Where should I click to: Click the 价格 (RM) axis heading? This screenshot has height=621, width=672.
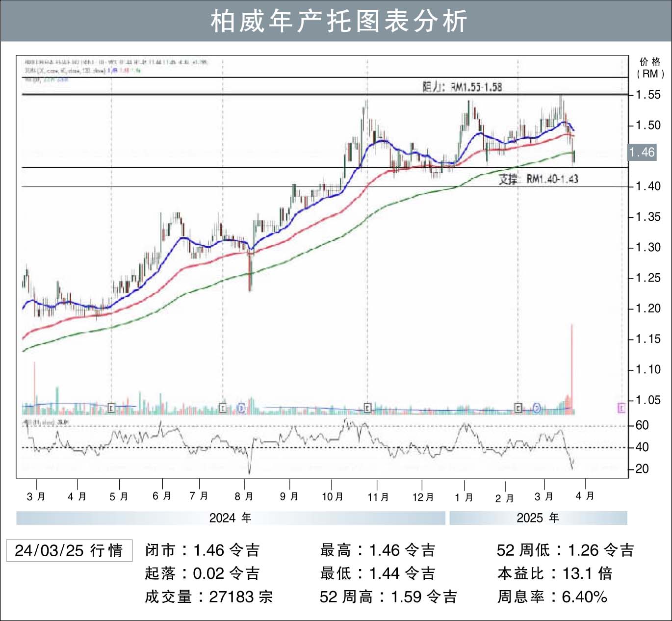pyautogui.click(x=650, y=68)
